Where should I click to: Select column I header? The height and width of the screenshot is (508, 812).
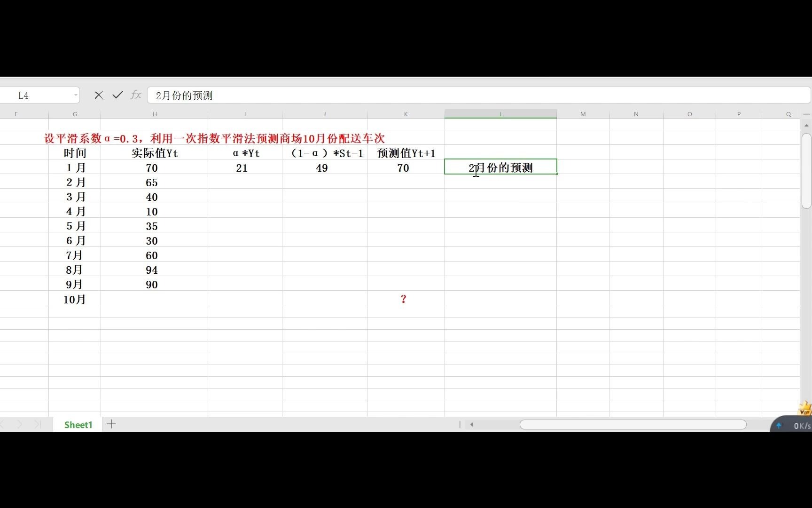click(245, 114)
